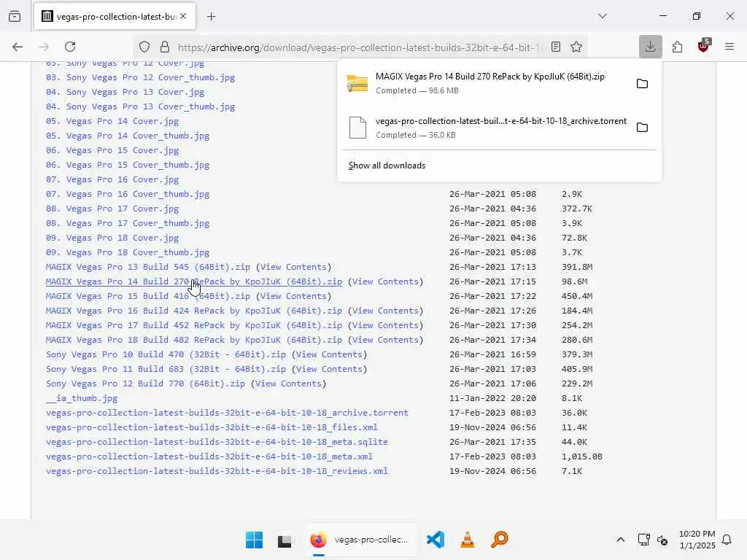
Task: Download MAGIX Vegas Pro 13 Build 545 zip
Action: [147, 267]
